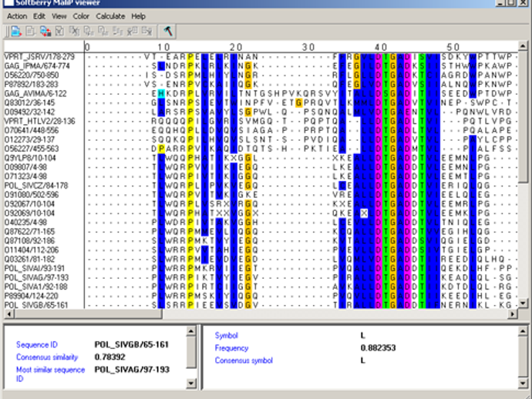Click the hammer settings tool icon
Screen dimensions: 532x399
(168, 31)
